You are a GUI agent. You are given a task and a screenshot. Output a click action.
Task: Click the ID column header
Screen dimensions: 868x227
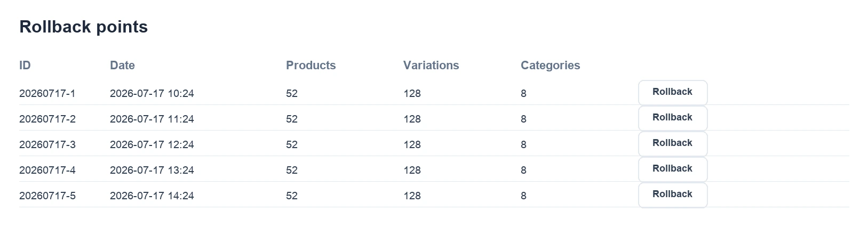click(x=25, y=66)
